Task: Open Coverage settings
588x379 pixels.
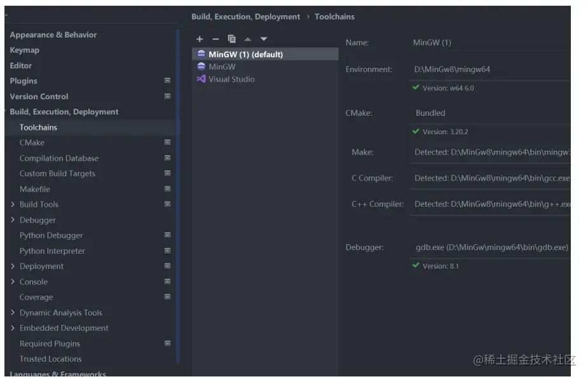Action: click(36, 297)
